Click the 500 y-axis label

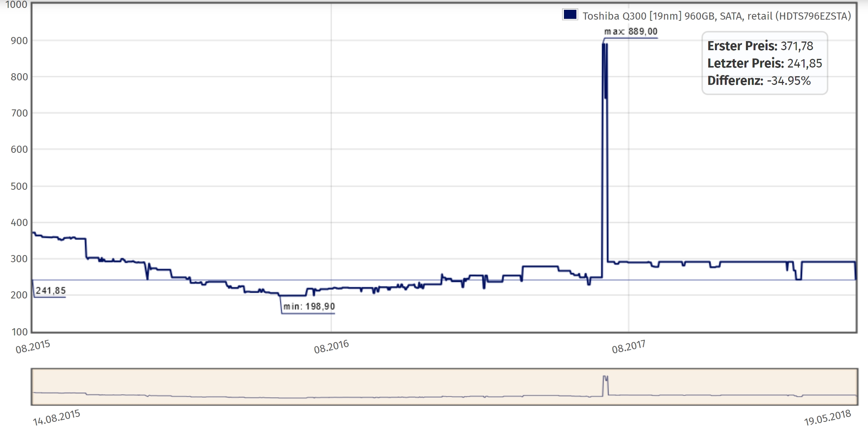(19, 186)
